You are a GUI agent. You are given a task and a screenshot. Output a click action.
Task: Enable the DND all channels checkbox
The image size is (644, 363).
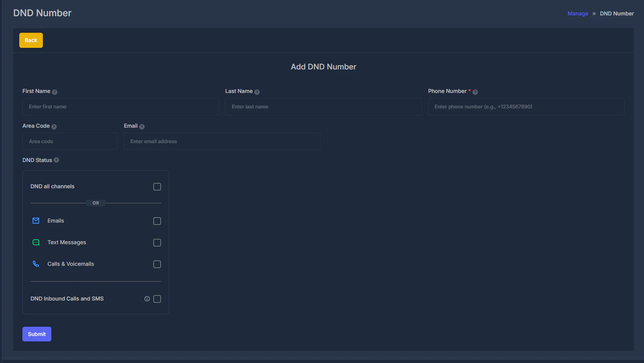pos(157,187)
